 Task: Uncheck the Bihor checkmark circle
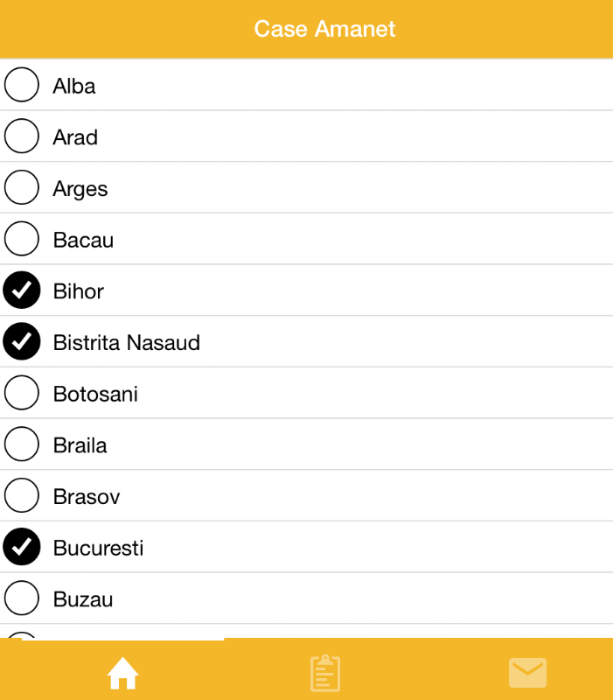(x=22, y=290)
